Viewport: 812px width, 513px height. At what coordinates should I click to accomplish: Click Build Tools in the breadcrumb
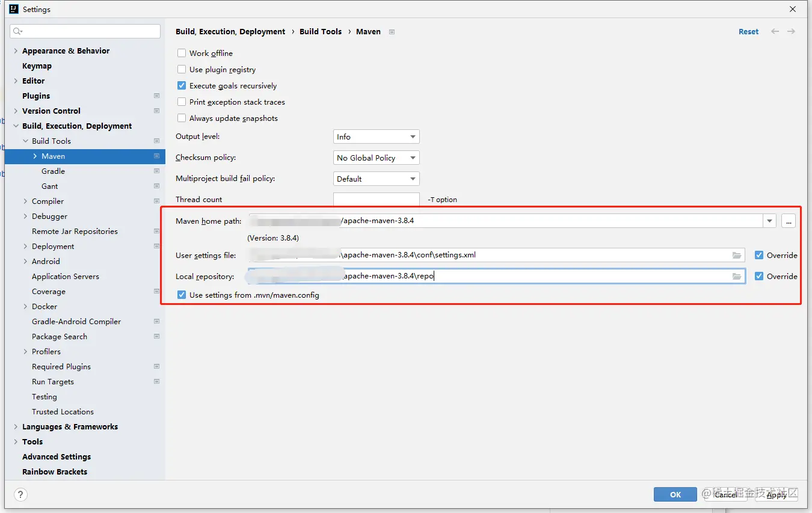click(x=321, y=31)
